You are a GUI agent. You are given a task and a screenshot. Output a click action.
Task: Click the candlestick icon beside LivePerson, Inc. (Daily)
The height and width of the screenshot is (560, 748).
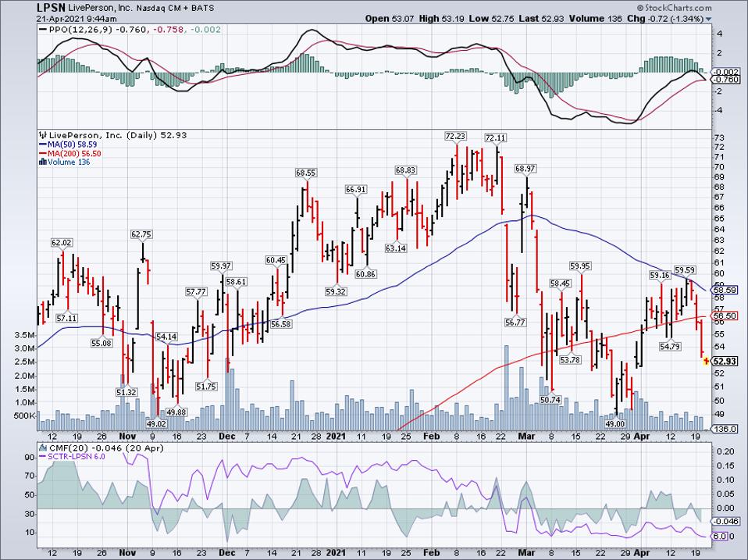click(x=43, y=135)
